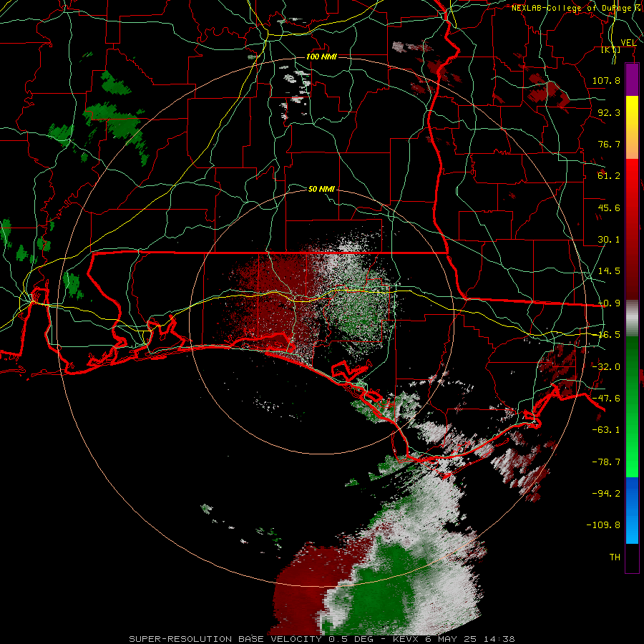Select the 107.8 velocity scale value

[x=606, y=80]
